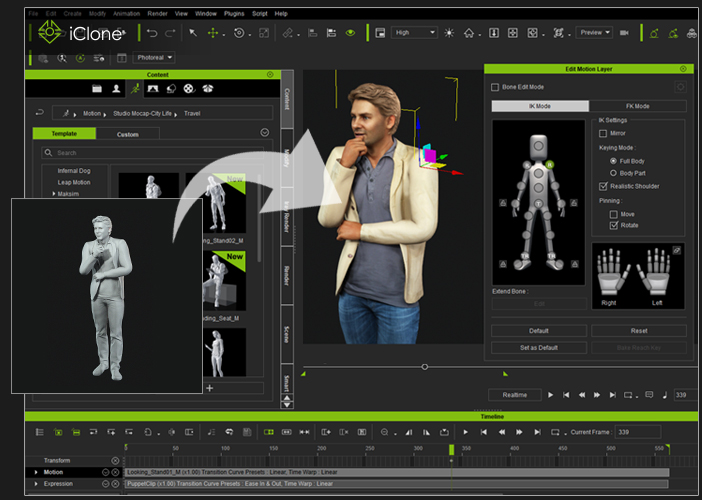Image resolution: width=702 pixels, height=500 pixels.
Task: Open the Render menu
Action: (155, 14)
